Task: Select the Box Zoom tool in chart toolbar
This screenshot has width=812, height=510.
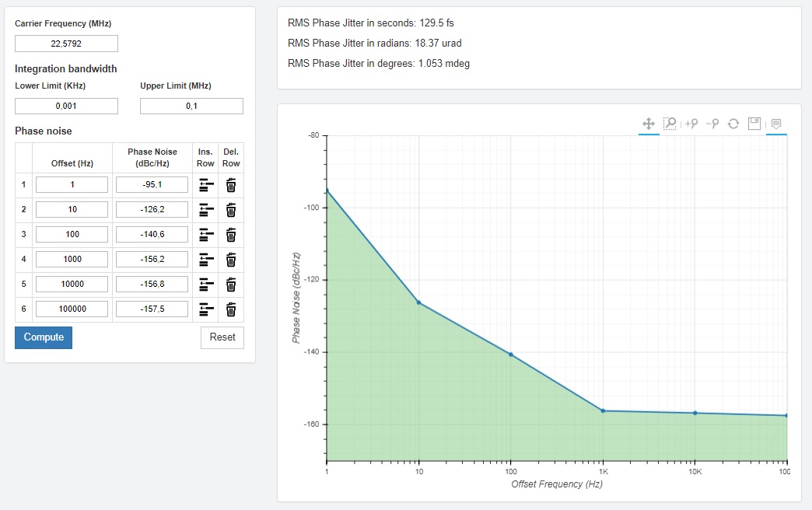Action: (670, 124)
